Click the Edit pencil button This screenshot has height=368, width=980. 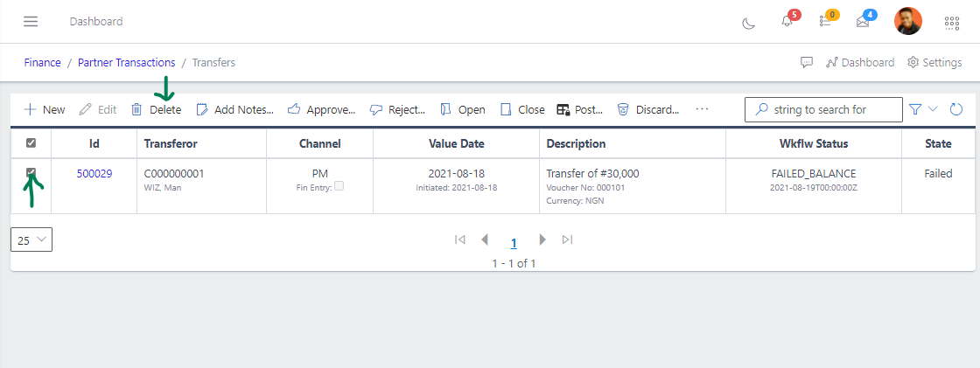pyautogui.click(x=98, y=109)
